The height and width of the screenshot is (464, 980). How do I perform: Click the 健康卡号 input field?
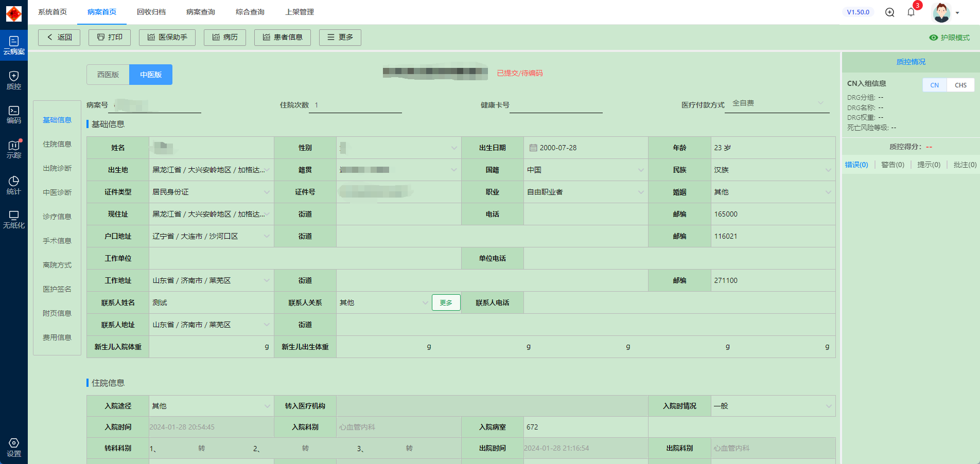556,105
